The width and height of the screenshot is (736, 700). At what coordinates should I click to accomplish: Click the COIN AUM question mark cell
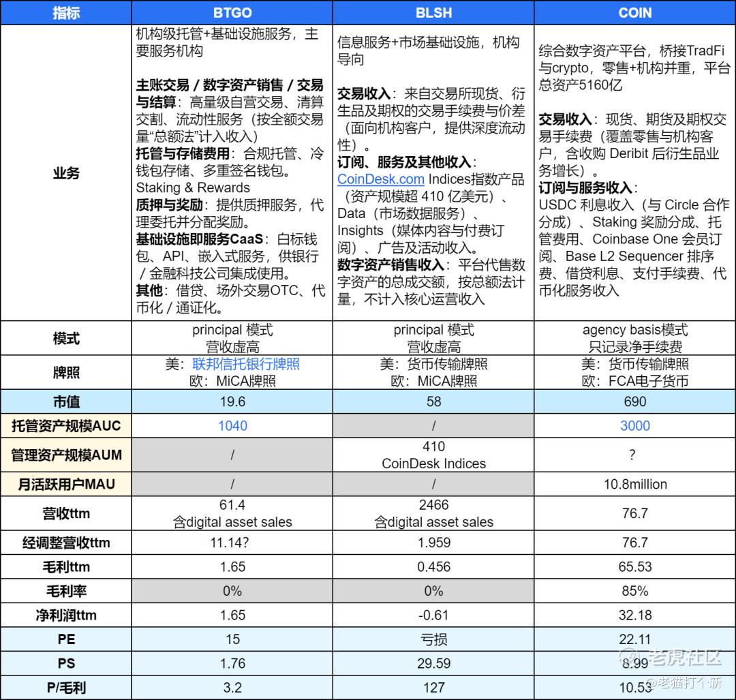(x=635, y=455)
